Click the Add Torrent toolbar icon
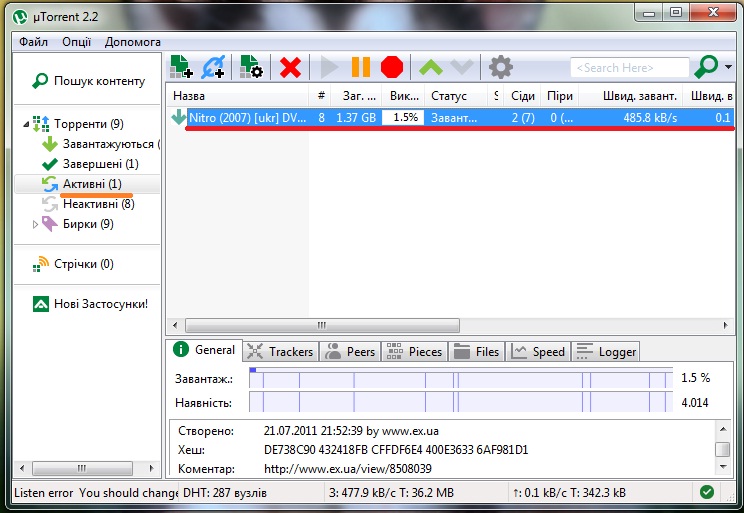 point(181,66)
